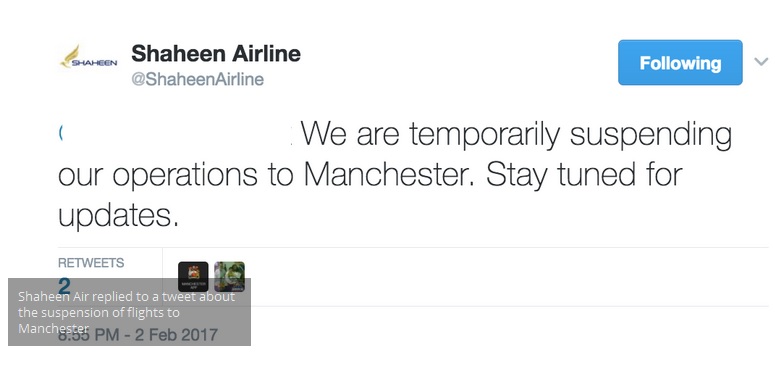Click the 'Stay tuned for' tweet line
This screenshot has width=775, height=366.
point(584,175)
